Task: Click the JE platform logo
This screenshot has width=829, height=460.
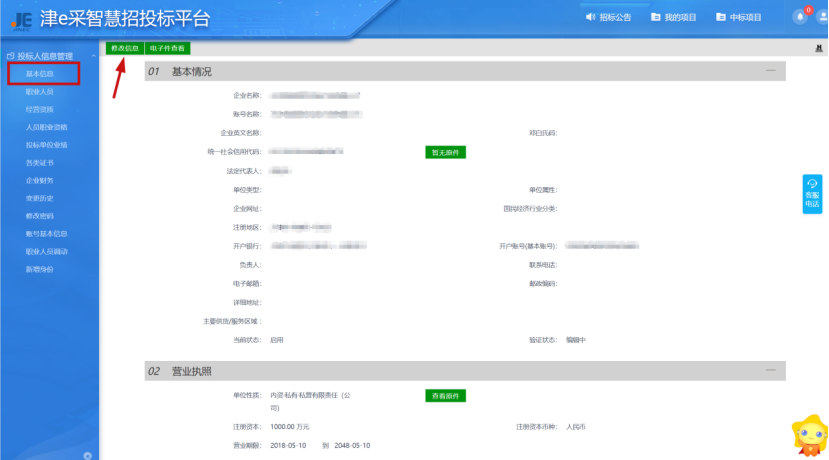Action: click(17, 17)
